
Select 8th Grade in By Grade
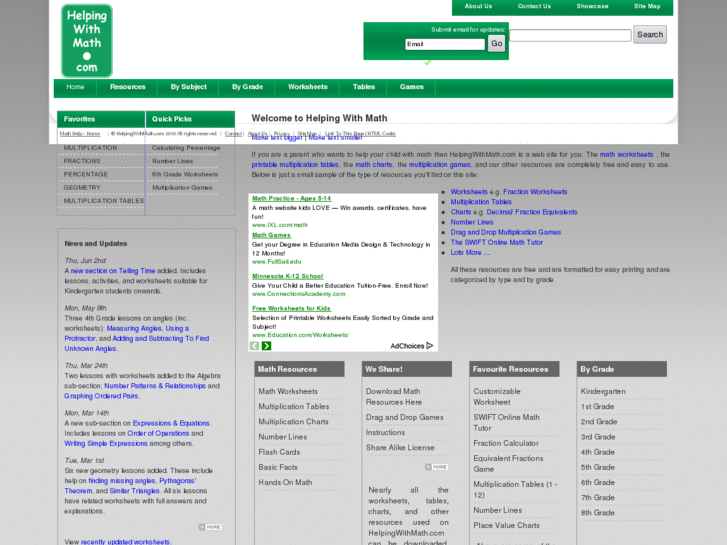pyautogui.click(x=598, y=513)
